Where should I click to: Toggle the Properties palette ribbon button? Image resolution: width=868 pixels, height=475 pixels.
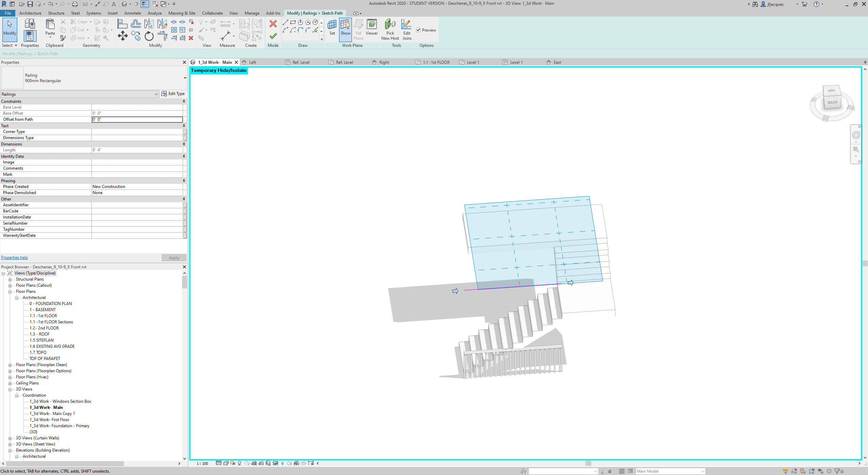tap(30, 36)
